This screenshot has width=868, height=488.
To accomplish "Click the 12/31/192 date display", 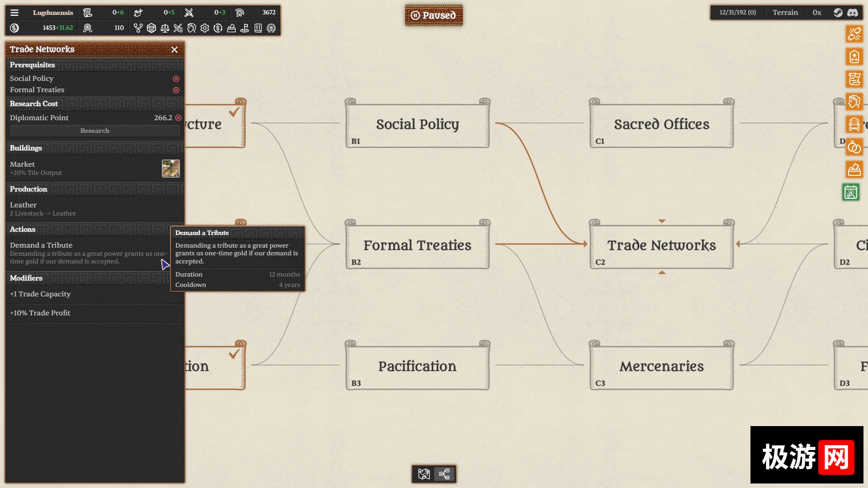I will (x=738, y=13).
